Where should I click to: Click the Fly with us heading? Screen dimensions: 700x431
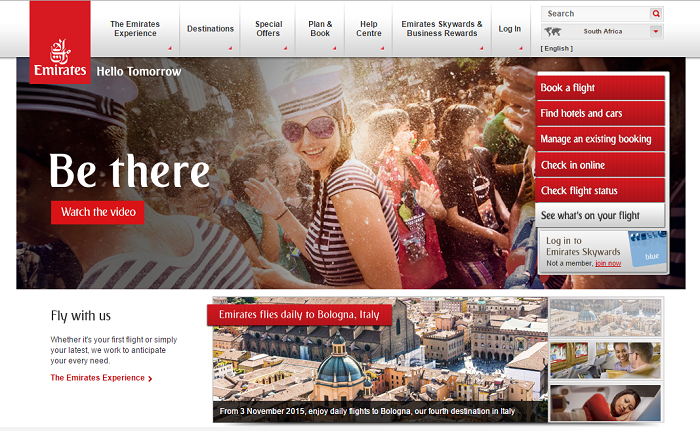pyautogui.click(x=81, y=316)
